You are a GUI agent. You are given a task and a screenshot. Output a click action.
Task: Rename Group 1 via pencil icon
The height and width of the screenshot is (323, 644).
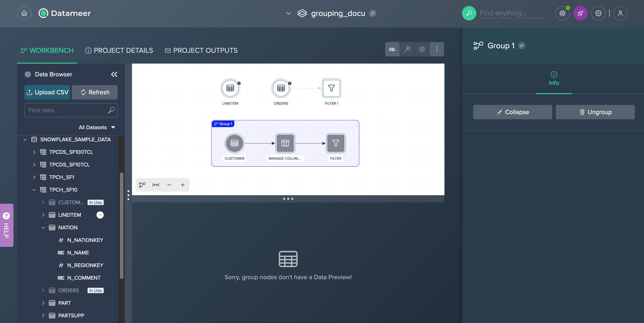[521, 46]
